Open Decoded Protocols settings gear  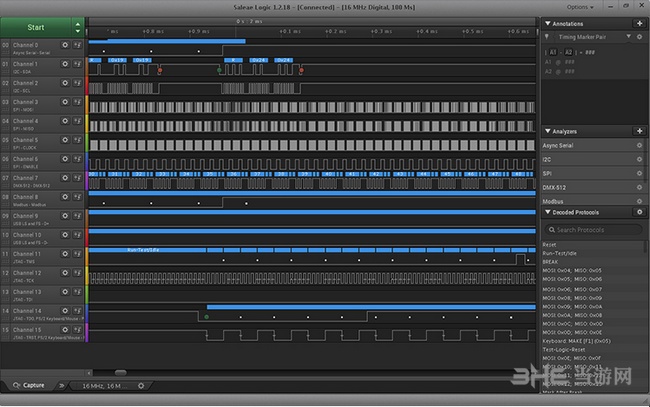tap(638, 212)
